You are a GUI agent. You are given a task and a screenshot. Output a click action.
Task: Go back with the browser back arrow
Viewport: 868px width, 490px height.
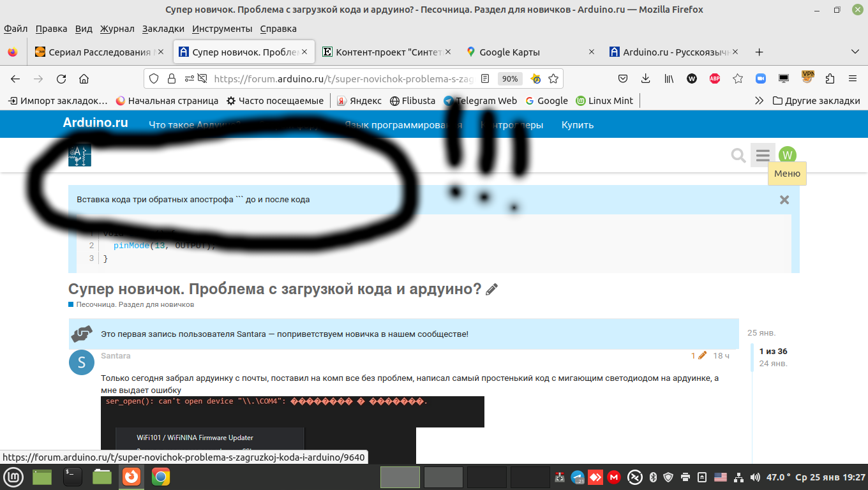[x=15, y=79]
